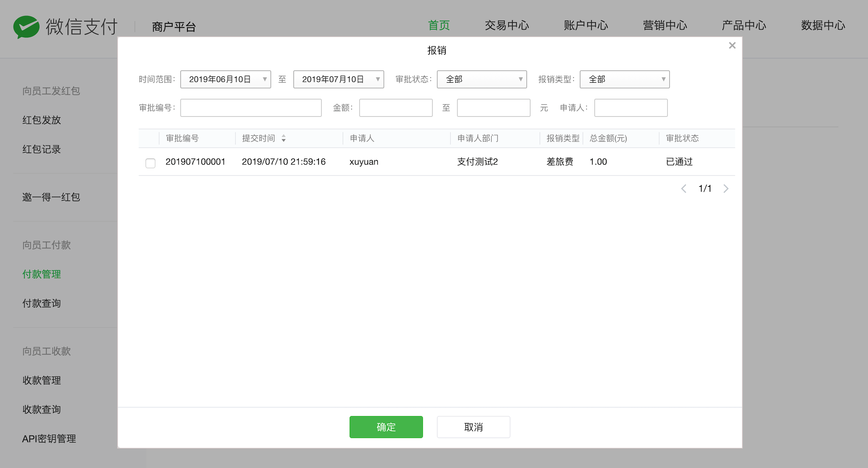Click the 审批状态 column header
Image resolution: width=868 pixels, height=468 pixels.
682,139
